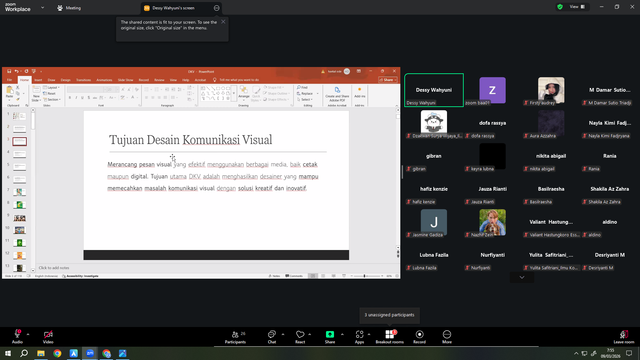This screenshot has width=640, height=360.
Task: Click Zoom app icon in taskbar
Action: pyautogui.click(x=90, y=353)
